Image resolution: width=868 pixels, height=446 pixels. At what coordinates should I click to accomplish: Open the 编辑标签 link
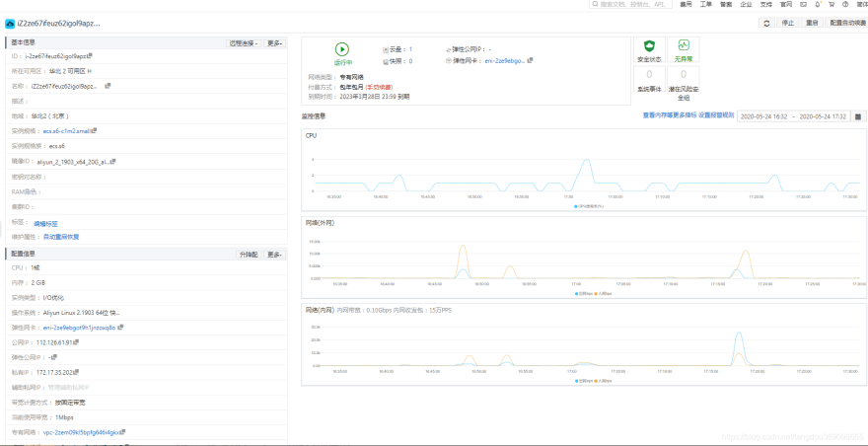46,224
